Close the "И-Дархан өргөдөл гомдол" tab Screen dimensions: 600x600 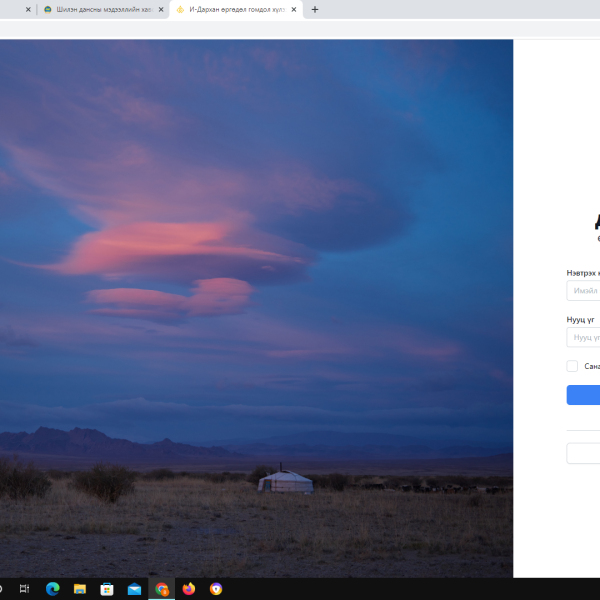point(294,10)
